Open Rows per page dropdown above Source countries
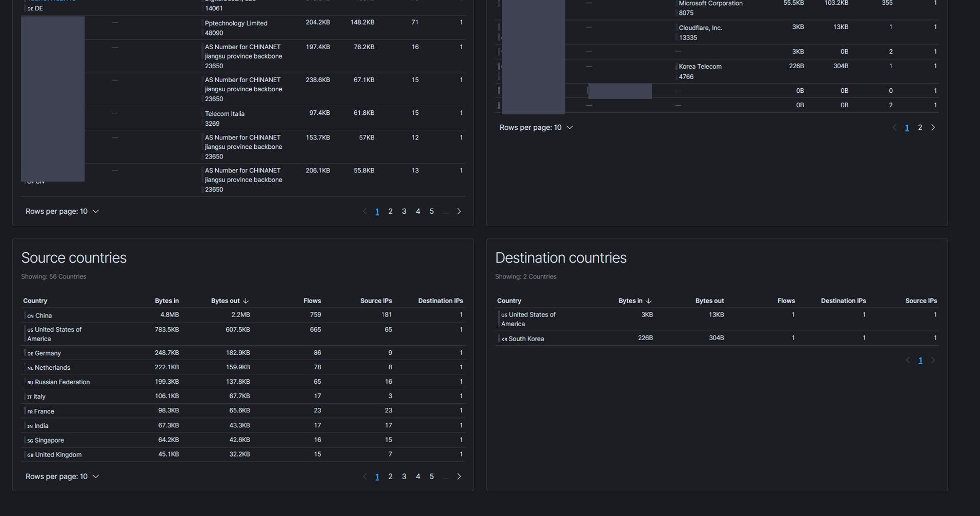The width and height of the screenshot is (980, 516). (x=62, y=211)
